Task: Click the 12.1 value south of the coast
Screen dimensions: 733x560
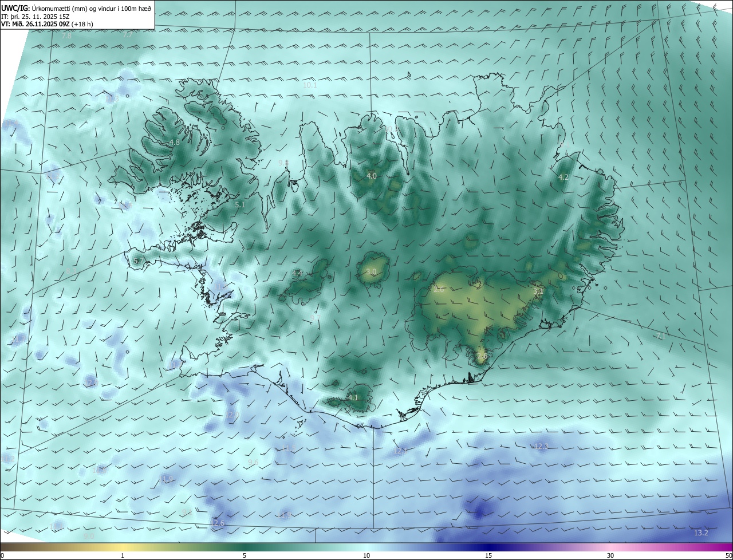Action: click(400, 451)
